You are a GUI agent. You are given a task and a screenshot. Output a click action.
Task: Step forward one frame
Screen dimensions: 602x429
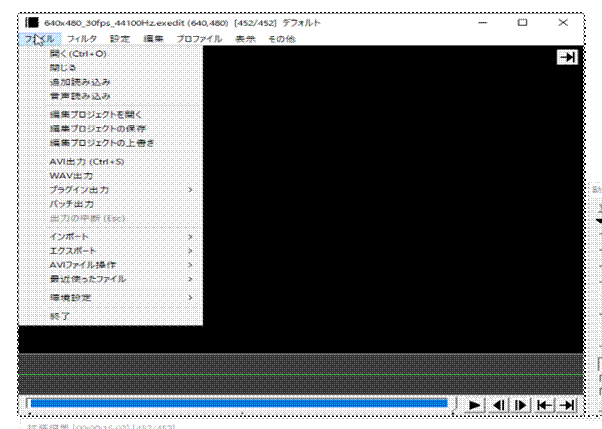521,404
